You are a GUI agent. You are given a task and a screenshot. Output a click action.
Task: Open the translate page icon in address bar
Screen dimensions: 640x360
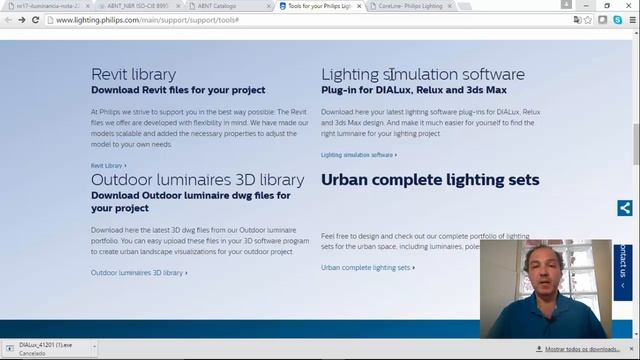pyautogui.click(x=577, y=20)
